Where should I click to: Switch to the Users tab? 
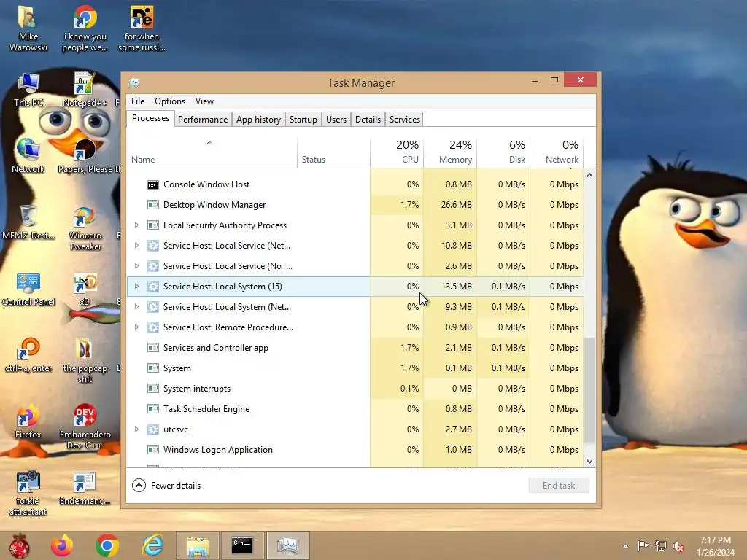pos(336,120)
